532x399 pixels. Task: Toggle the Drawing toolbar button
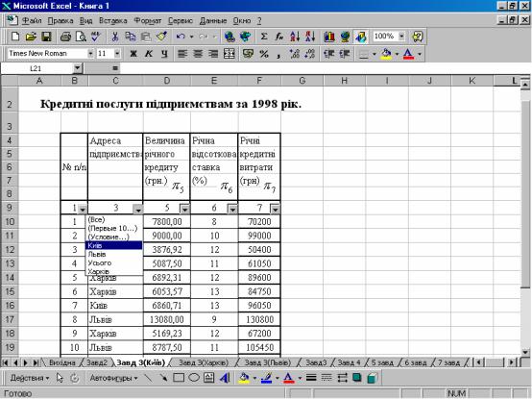[x=361, y=37]
